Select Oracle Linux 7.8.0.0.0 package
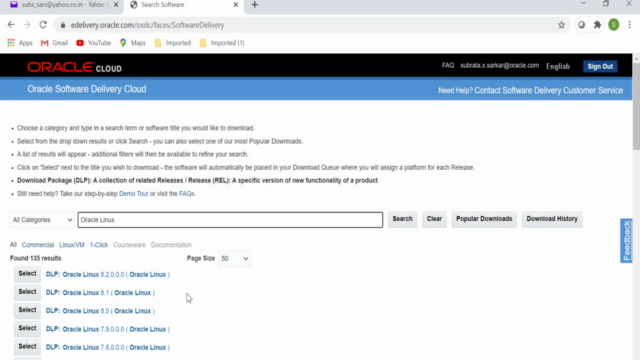Viewport: 640px width, 360px height. 27,347
